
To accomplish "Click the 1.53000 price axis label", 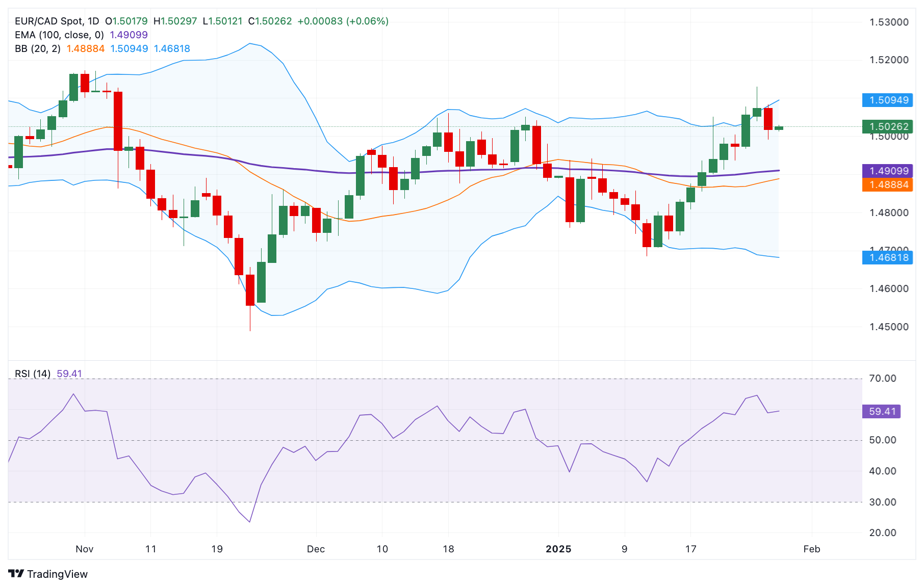I will (889, 22).
